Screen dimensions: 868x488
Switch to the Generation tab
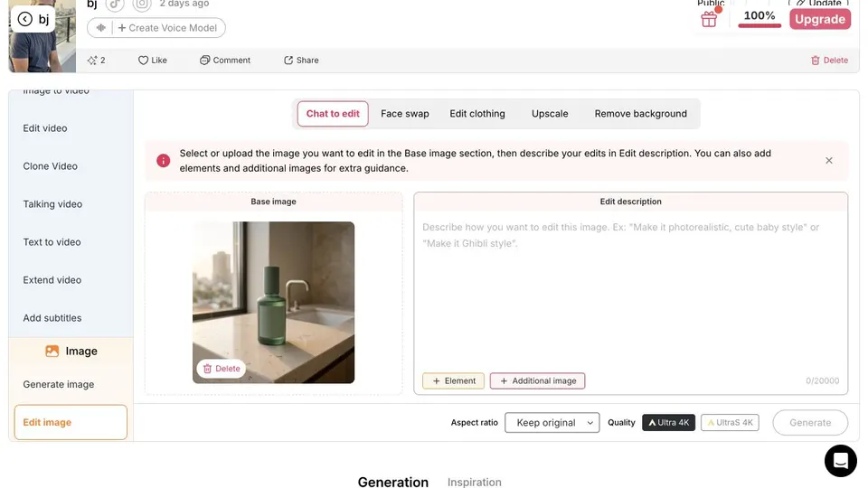[x=393, y=482]
